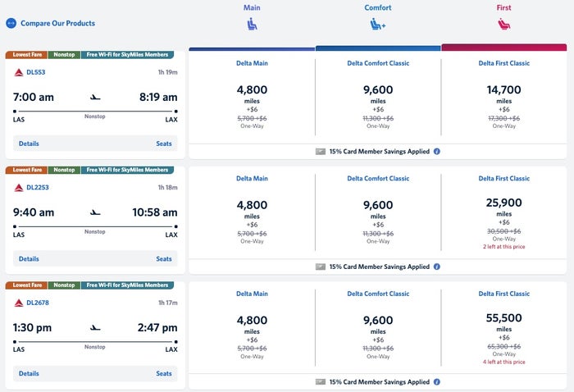Select the Main column header

pyautogui.click(x=252, y=7)
